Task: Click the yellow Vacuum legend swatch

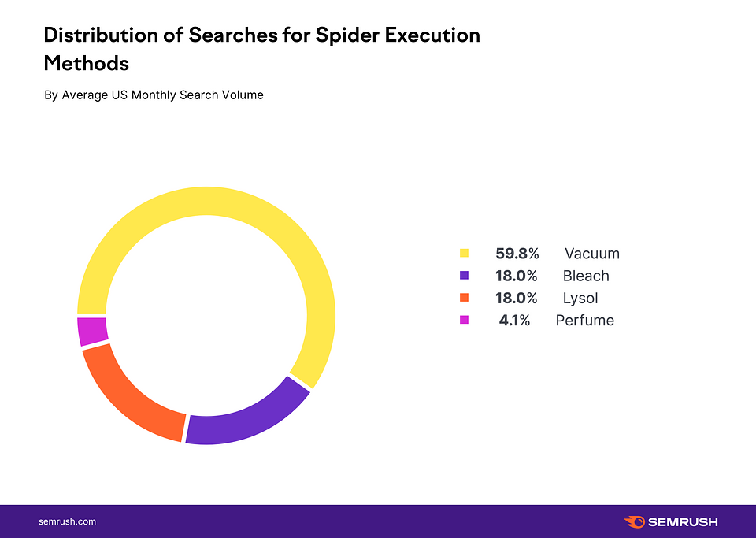Action: pos(464,254)
